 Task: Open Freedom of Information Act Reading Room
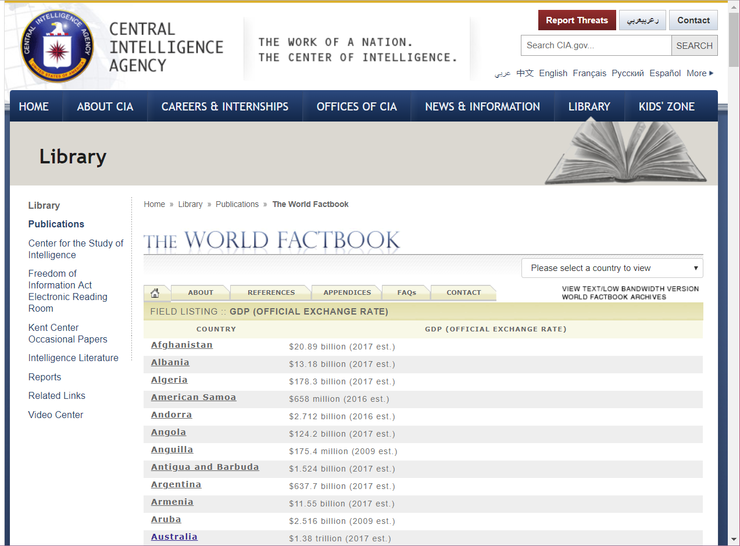67,291
